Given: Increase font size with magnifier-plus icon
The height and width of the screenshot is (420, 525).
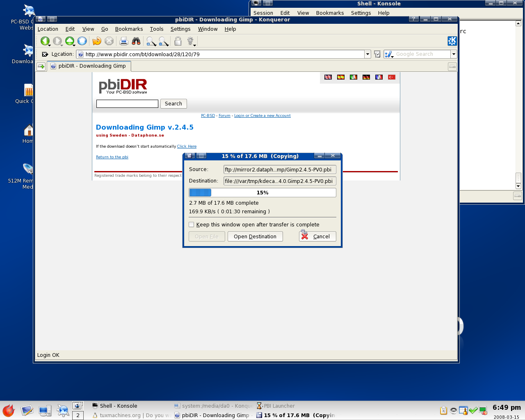Looking at the screenshot, I should pos(151,41).
